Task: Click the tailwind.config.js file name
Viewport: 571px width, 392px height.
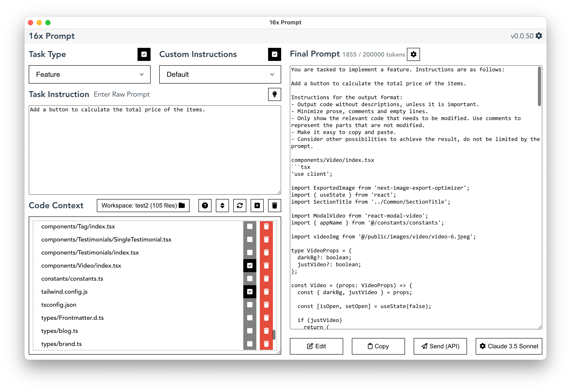Action: 64,291
